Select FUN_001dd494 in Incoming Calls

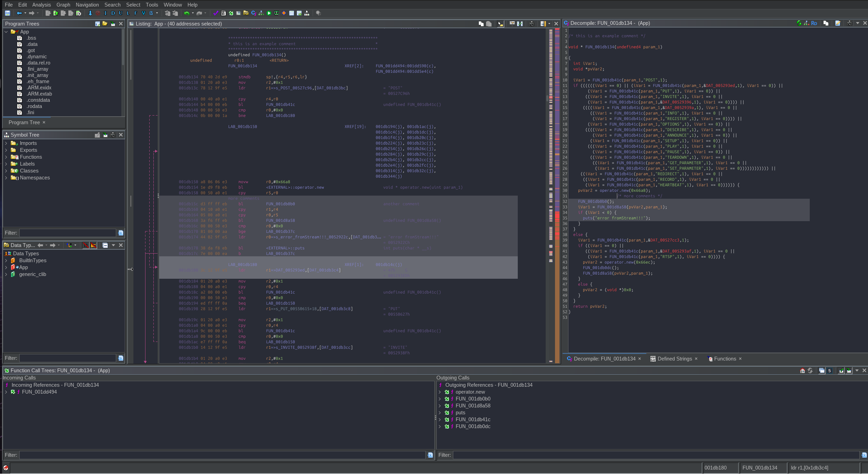pos(39,392)
